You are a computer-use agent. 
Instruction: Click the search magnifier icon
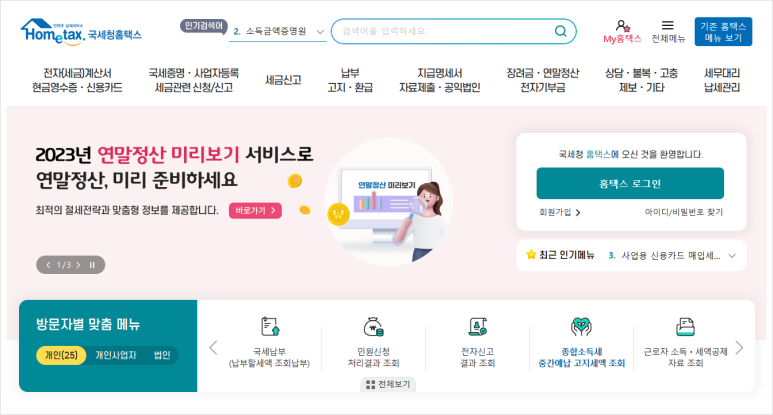561,31
